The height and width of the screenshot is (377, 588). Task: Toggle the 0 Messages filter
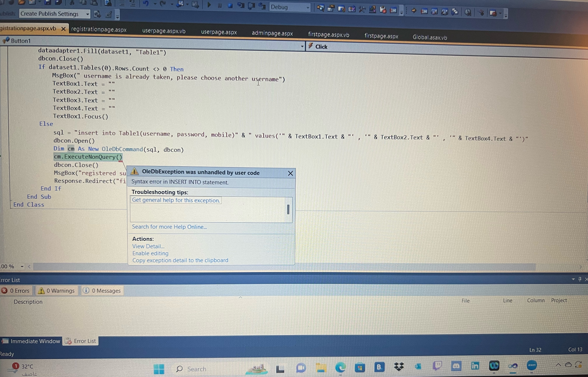click(102, 291)
